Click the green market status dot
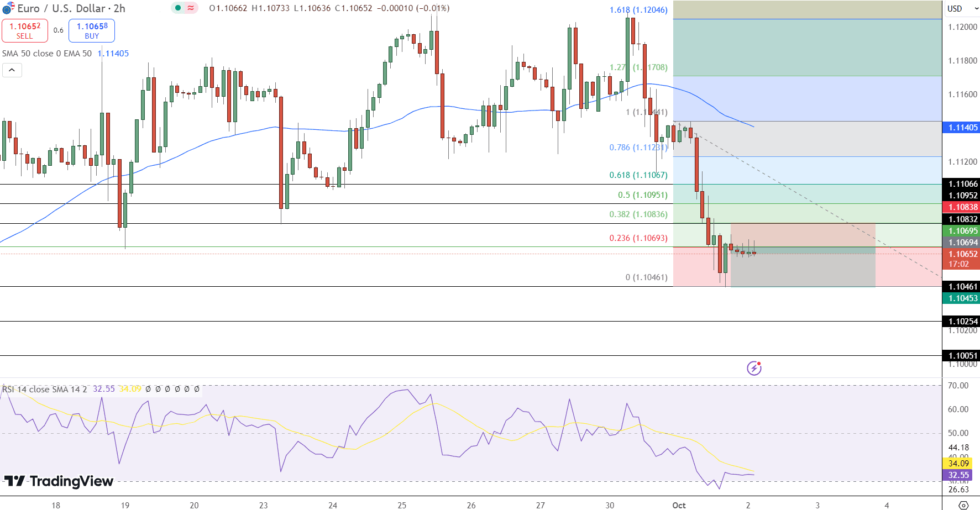This screenshot has height=510, width=980. (178, 8)
